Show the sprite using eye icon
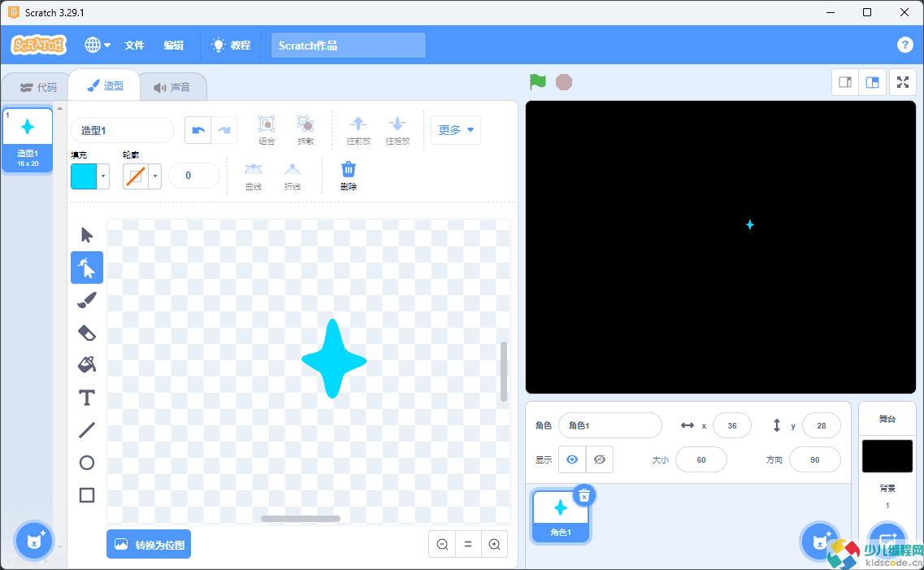This screenshot has height=570, width=924. (572, 459)
